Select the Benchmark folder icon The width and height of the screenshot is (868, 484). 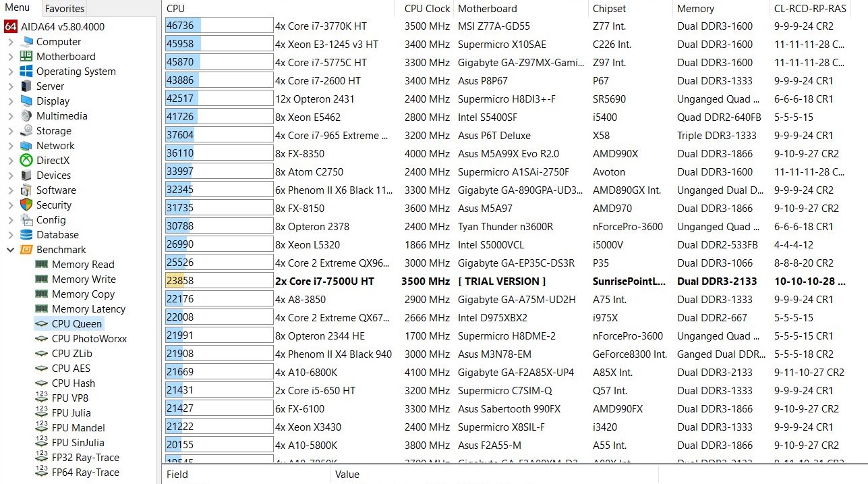(x=26, y=250)
